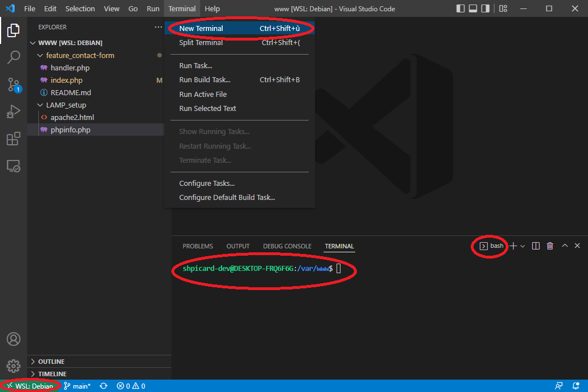Open the Help menu
Viewport: 588px width, 392px height.
[212, 8]
